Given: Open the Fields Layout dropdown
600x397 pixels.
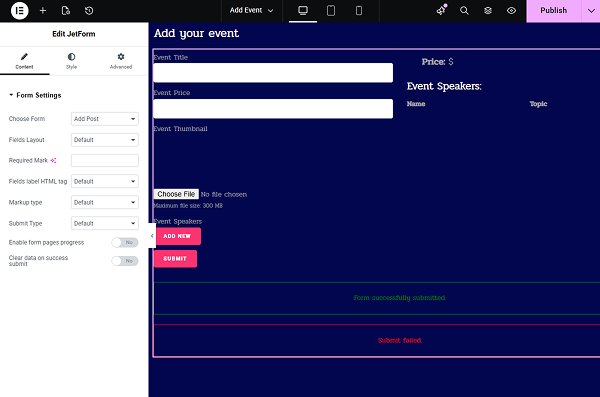Looking at the screenshot, I should click(x=104, y=140).
